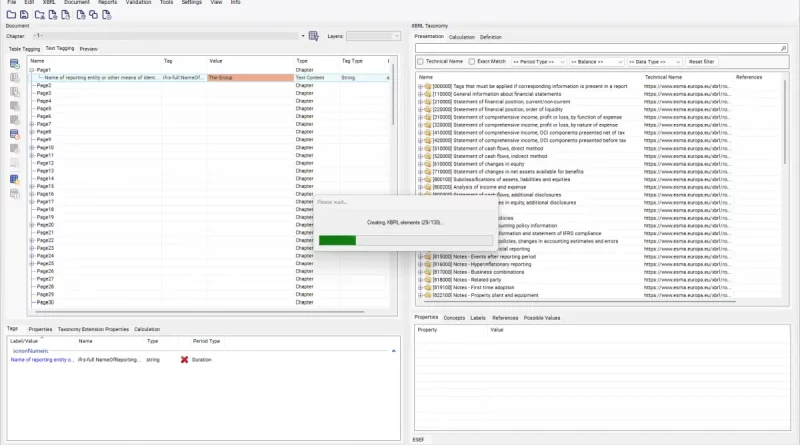Open the XBRL menu
Image resolution: width=800 pixels, height=445 pixels.
49,2
